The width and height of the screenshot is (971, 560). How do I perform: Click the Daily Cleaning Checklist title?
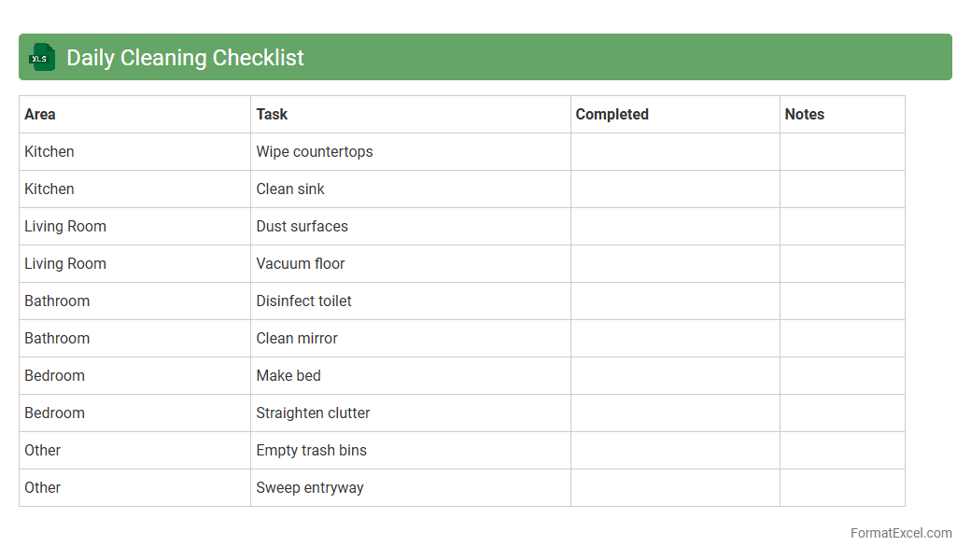(185, 58)
